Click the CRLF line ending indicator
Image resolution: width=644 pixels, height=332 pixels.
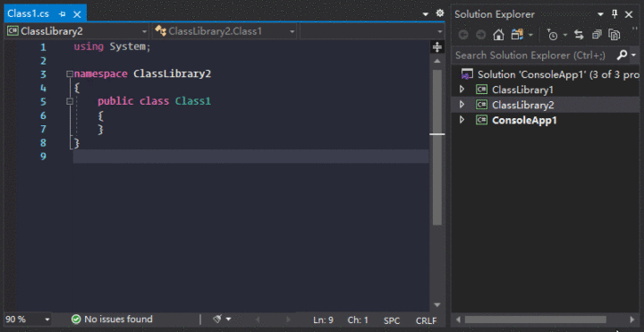click(427, 320)
